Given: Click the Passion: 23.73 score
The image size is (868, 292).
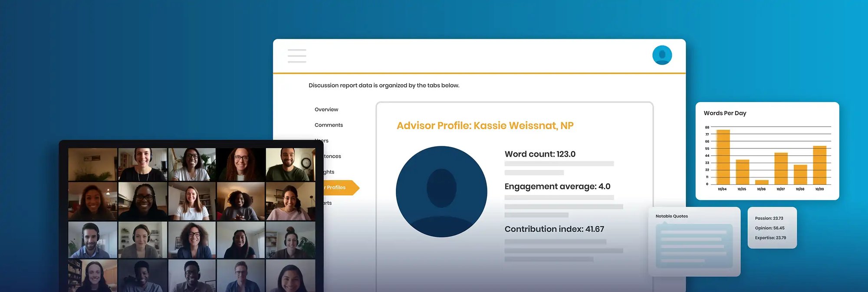Looking at the screenshot, I should [x=769, y=218].
